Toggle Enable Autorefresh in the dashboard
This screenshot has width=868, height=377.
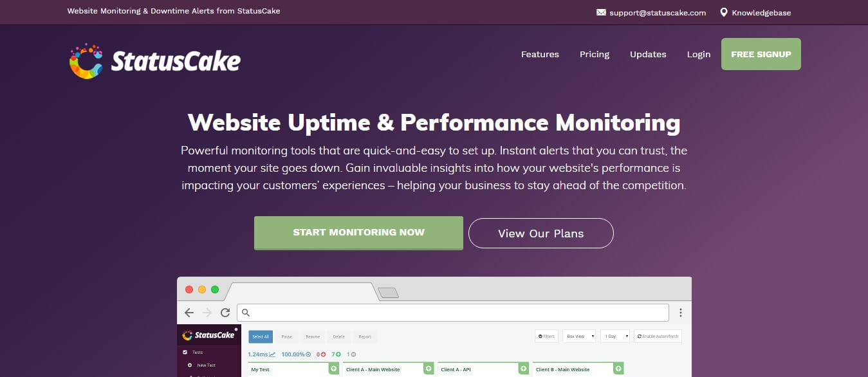tap(658, 336)
